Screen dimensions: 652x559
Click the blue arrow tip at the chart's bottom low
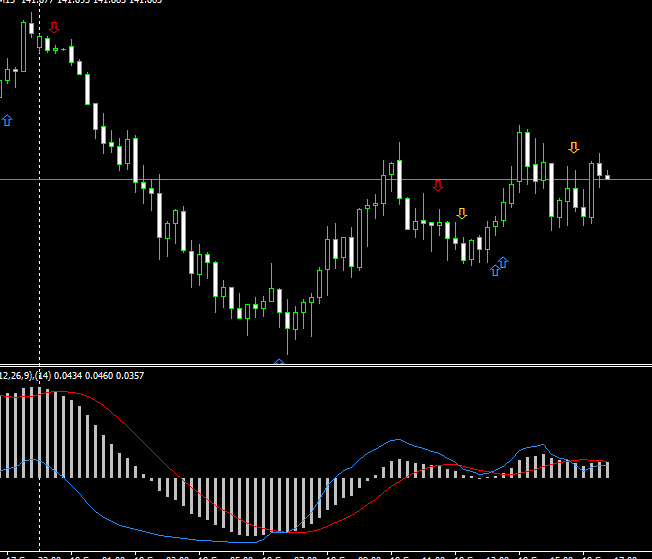click(x=279, y=360)
